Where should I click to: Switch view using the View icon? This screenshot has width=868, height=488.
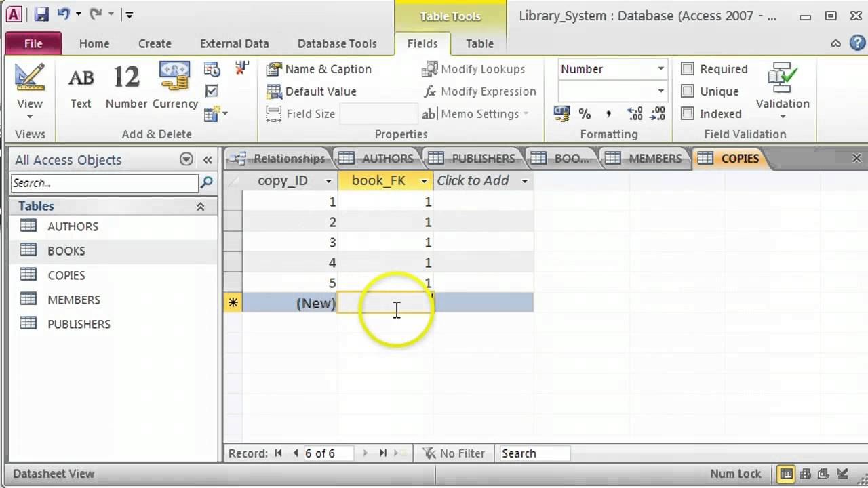[29, 79]
